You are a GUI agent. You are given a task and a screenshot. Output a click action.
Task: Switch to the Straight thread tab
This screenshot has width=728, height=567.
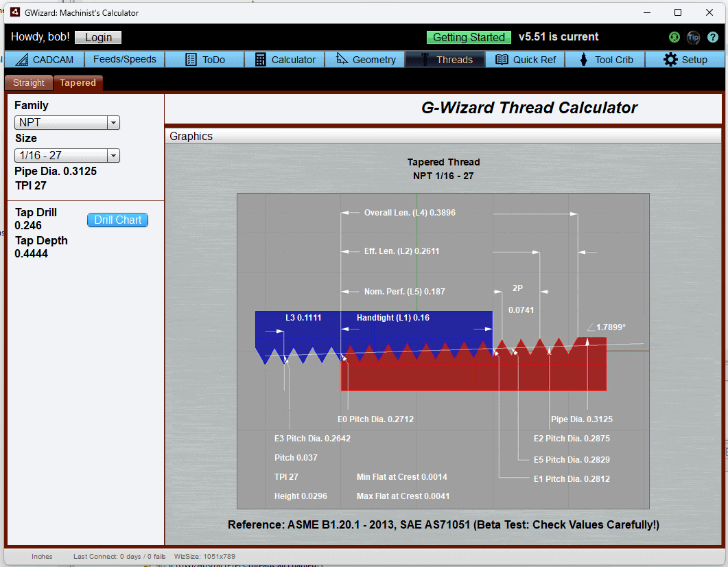click(28, 82)
